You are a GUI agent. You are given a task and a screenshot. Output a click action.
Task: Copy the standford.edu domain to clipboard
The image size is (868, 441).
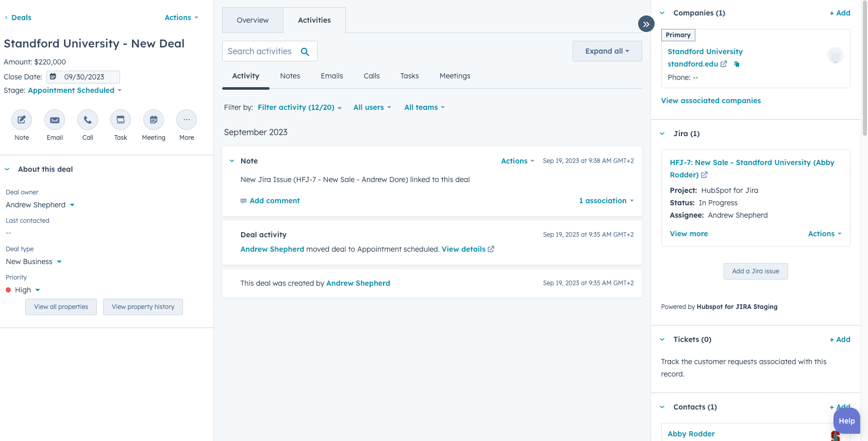pos(737,64)
